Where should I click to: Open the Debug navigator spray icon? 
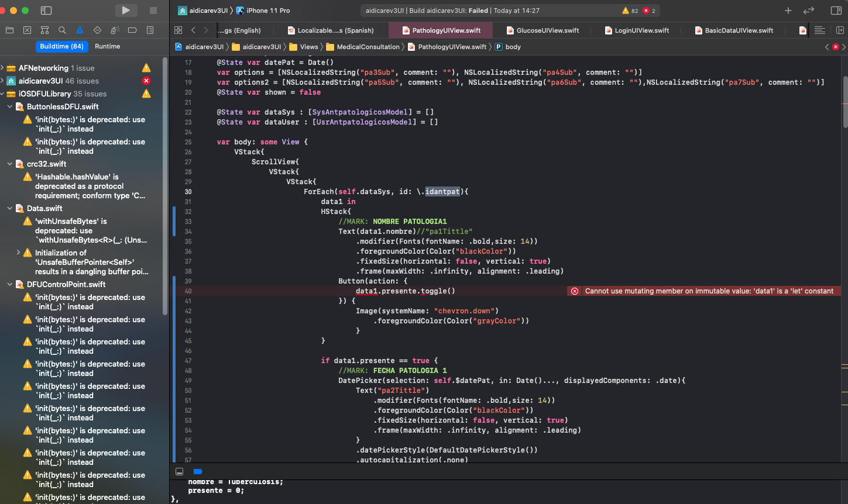(115, 30)
